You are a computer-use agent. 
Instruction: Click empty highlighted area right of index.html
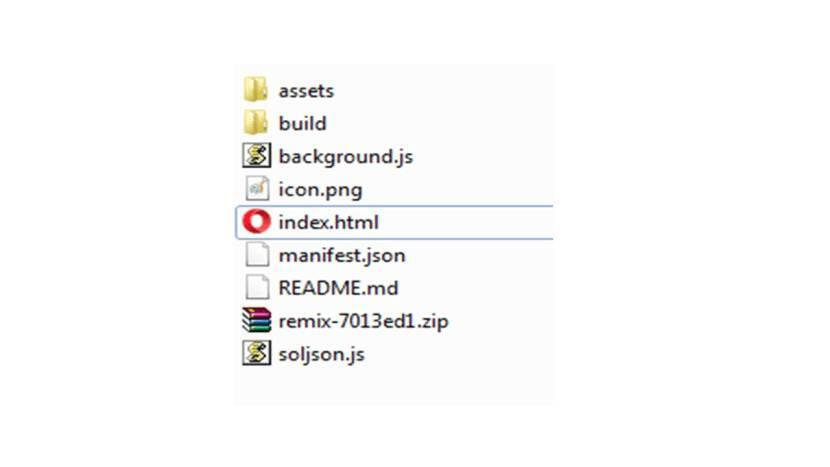470,222
